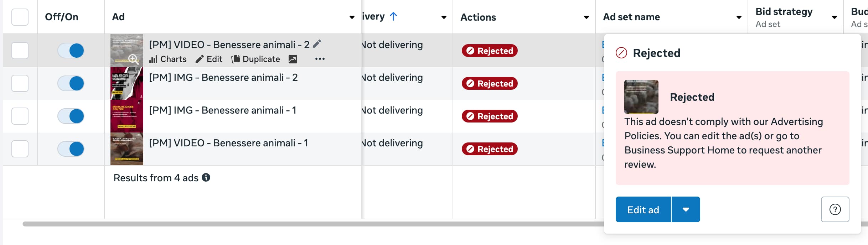Image resolution: width=868 pixels, height=245 pixels.
Task: Open the Actions column dropdown arrow
Action: click(586, 17)
